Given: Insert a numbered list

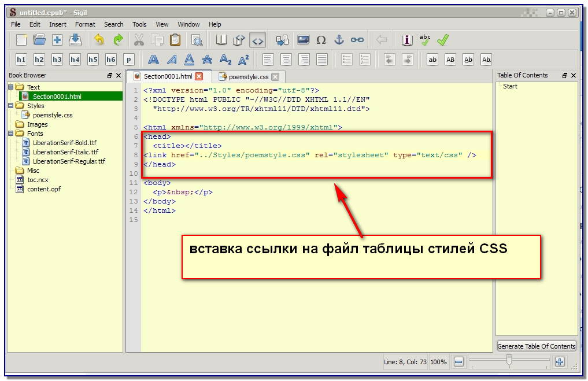Looking at the screenshot, I should coord(364,59).
